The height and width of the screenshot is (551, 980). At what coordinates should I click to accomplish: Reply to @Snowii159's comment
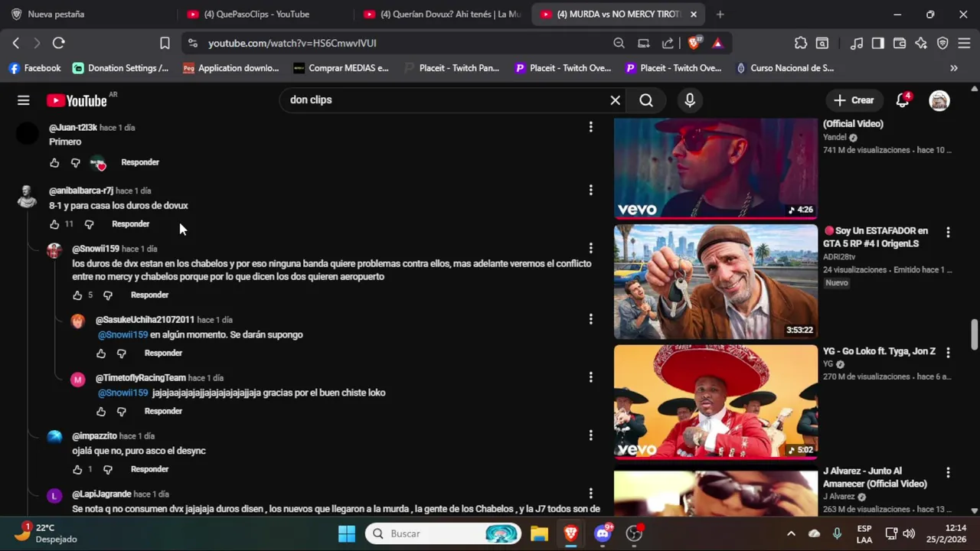(x=149, y=295)
